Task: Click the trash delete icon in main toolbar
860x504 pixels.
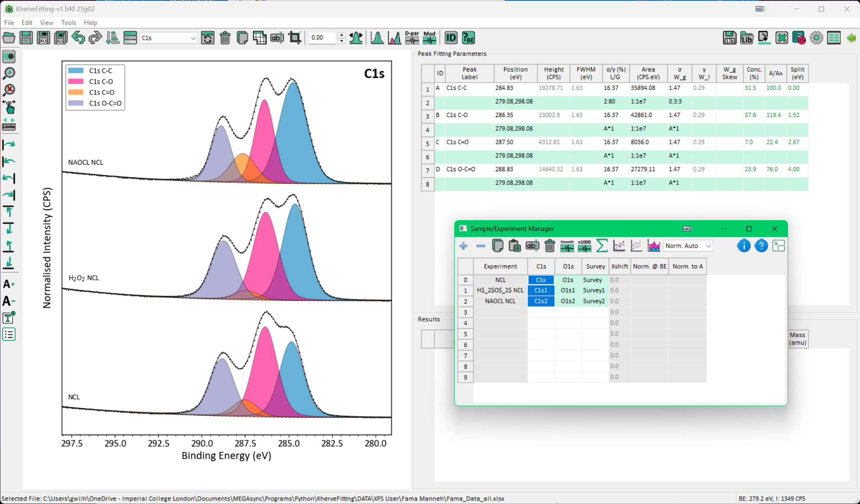Action: tap(225, 38)
